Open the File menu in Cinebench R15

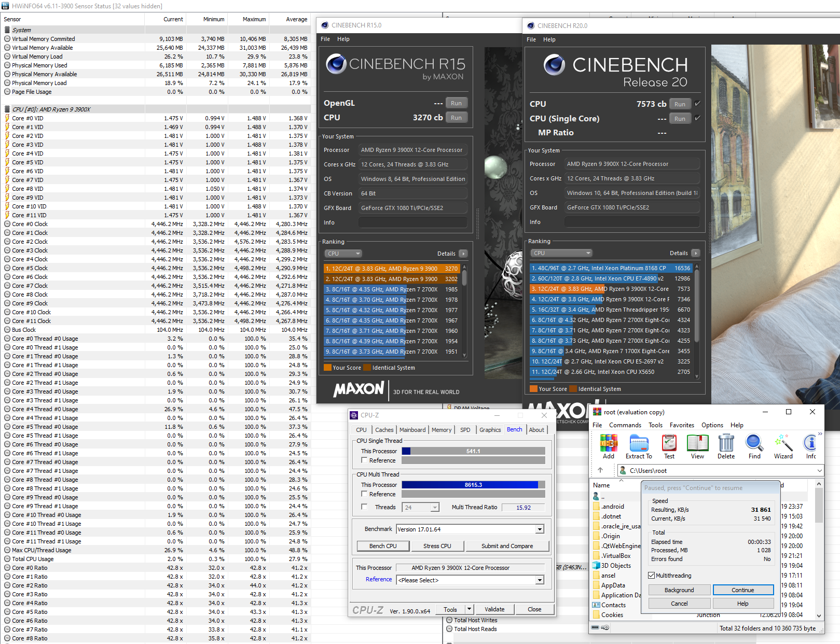(325, 39)
